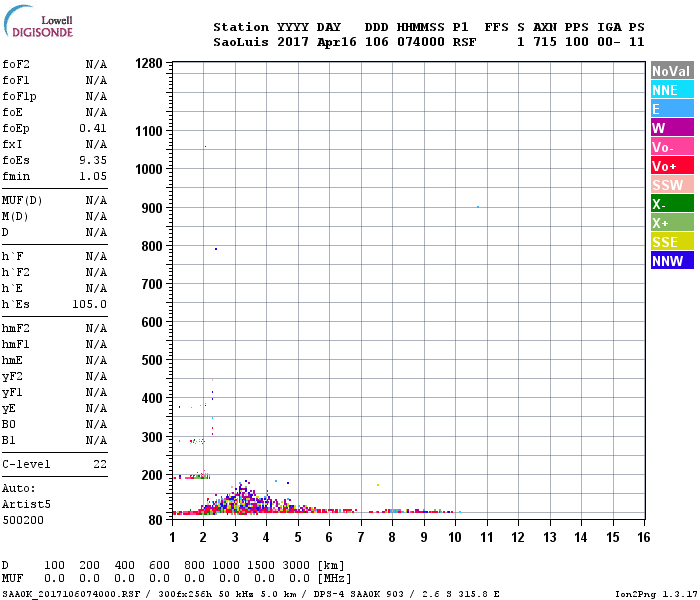The height and width of the screenshot is (600, 700).
Task: Click the yF1 parameter label
Action: click(12, 392)
